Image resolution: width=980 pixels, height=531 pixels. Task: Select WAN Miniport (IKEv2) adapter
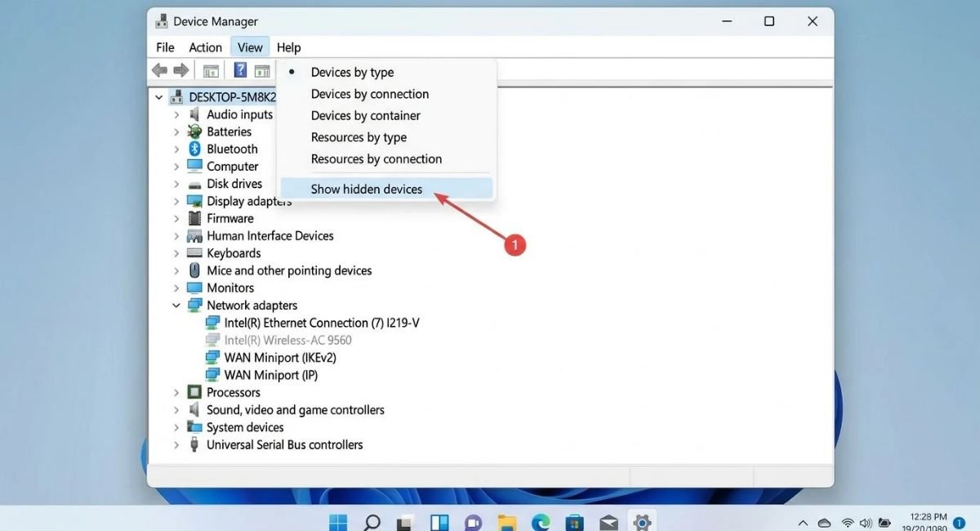pos(280,358)
